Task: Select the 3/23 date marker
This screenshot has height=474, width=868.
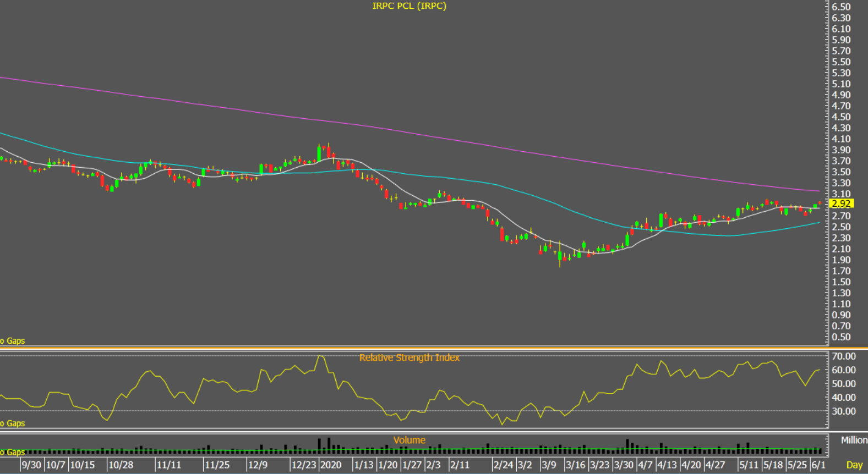Action: (x=599, y=465)
